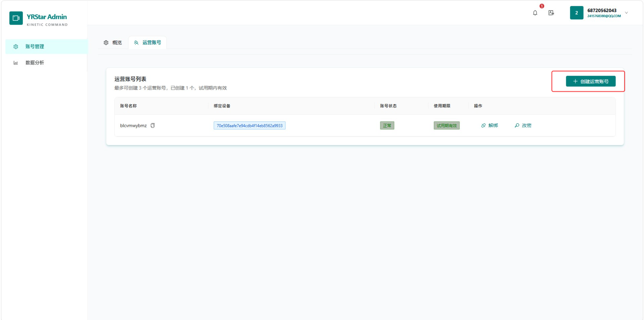Screen dimensions: 644x320
Task: Expand the user account dropdown arrow
Action: click(x=626, y=13)
